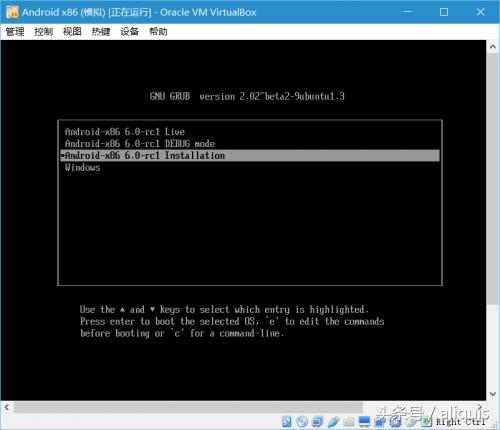The width and height of the screenshot is (500, 430).
Task: Select the Windows boot entry
Action: (250, 168)
